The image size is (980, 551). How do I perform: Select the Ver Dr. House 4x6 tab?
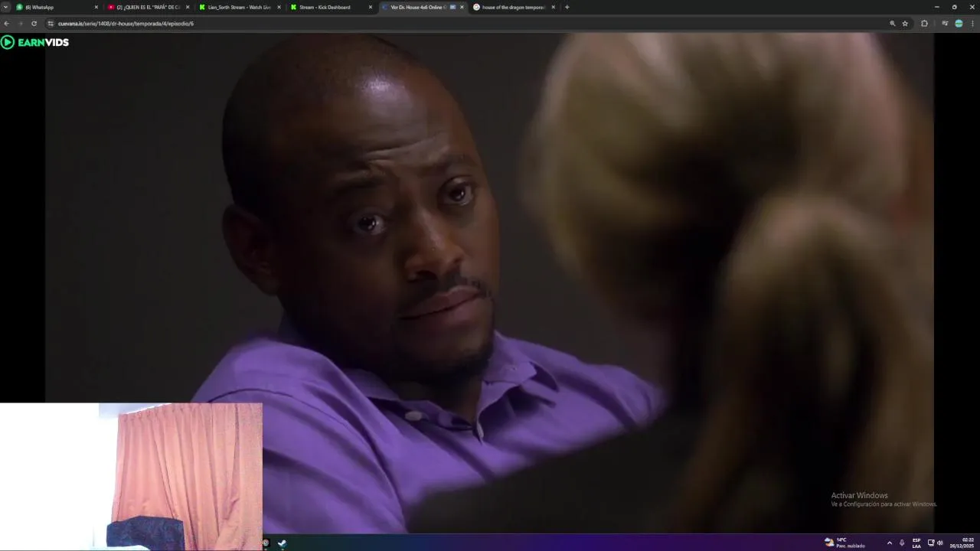tap(422, 7)
